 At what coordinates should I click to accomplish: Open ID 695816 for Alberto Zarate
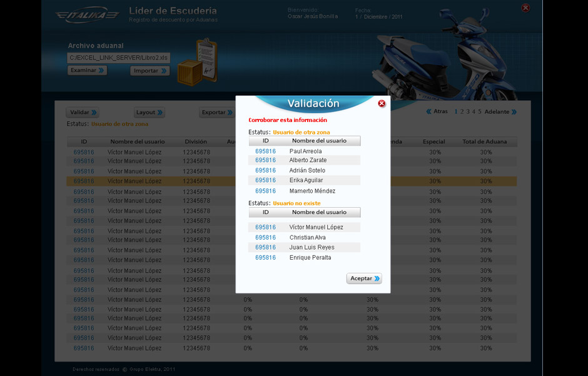pos(265,160)
